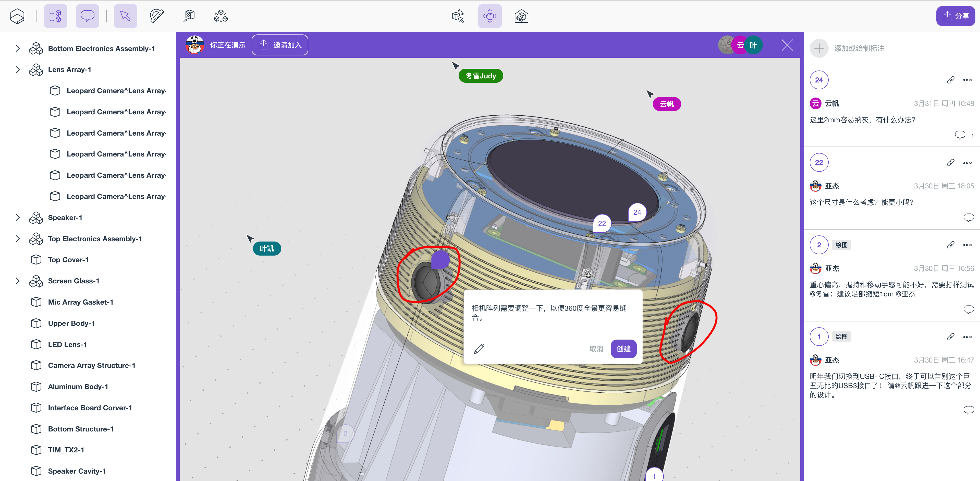Viewport: 980px width, 481px height.
Task: Click the 邀请加入 invite button
Action: pos(280,45)
